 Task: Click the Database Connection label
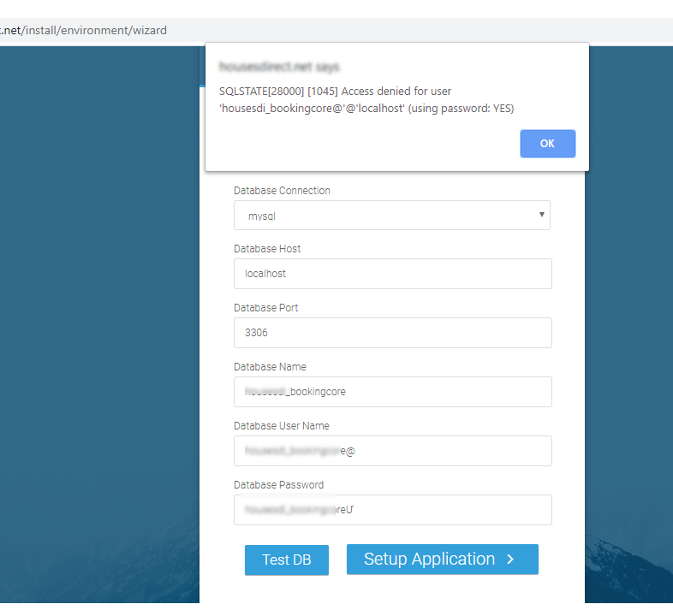pyautogui.click(x=282, y=191)
